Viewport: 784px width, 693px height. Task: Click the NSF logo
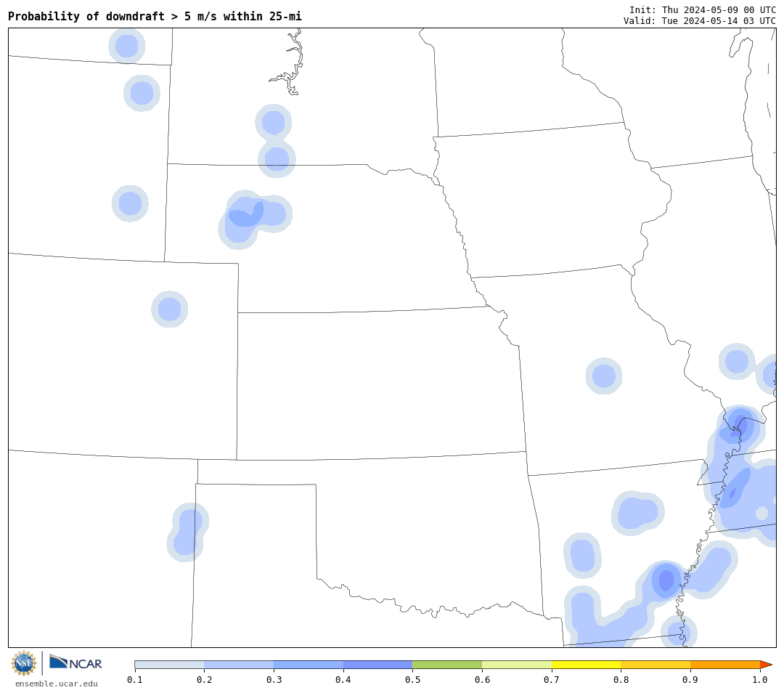click(x=23, y=663)
